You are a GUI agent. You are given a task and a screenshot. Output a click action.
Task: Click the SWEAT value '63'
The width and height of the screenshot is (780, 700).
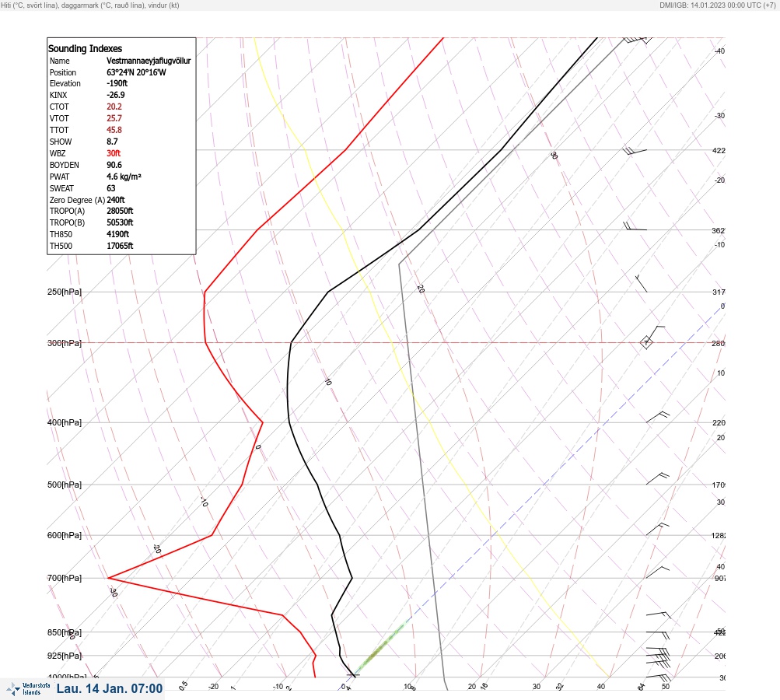click(x=111, y=188)
